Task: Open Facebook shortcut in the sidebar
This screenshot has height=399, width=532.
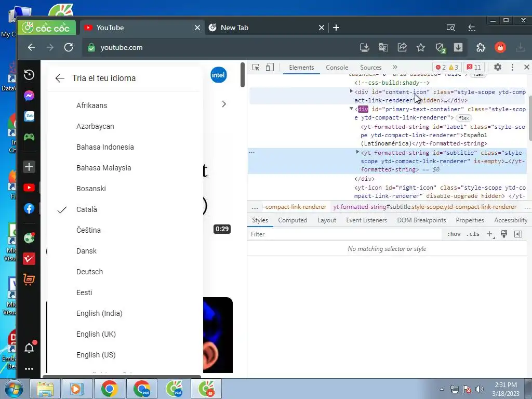Action: coord(29,208)
